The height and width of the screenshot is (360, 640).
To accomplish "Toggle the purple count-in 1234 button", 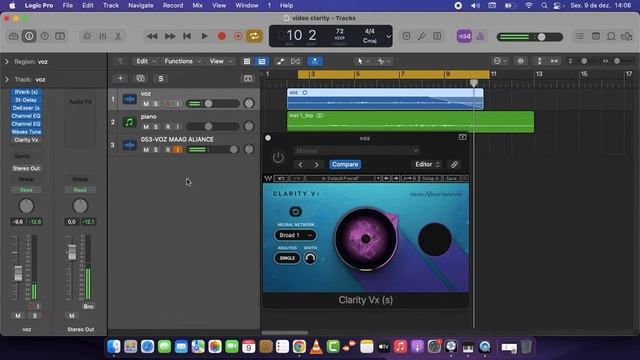I will tap(464, 36).
